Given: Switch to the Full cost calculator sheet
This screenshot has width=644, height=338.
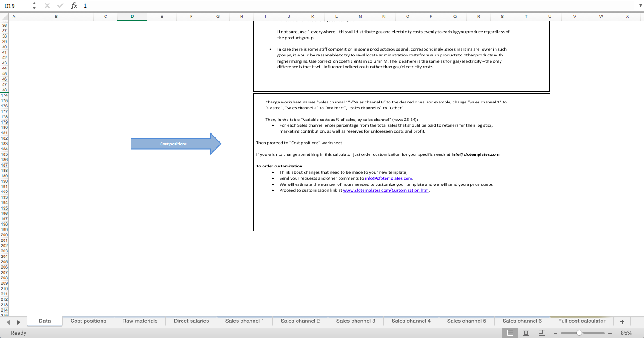Looking at the screenshot, I should 581,321.
